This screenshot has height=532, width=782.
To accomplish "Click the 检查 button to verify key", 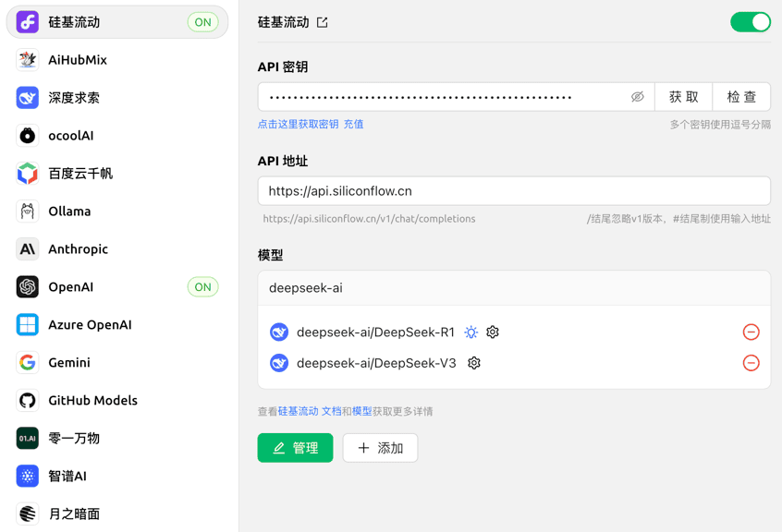I will click(x=741, y=97).
